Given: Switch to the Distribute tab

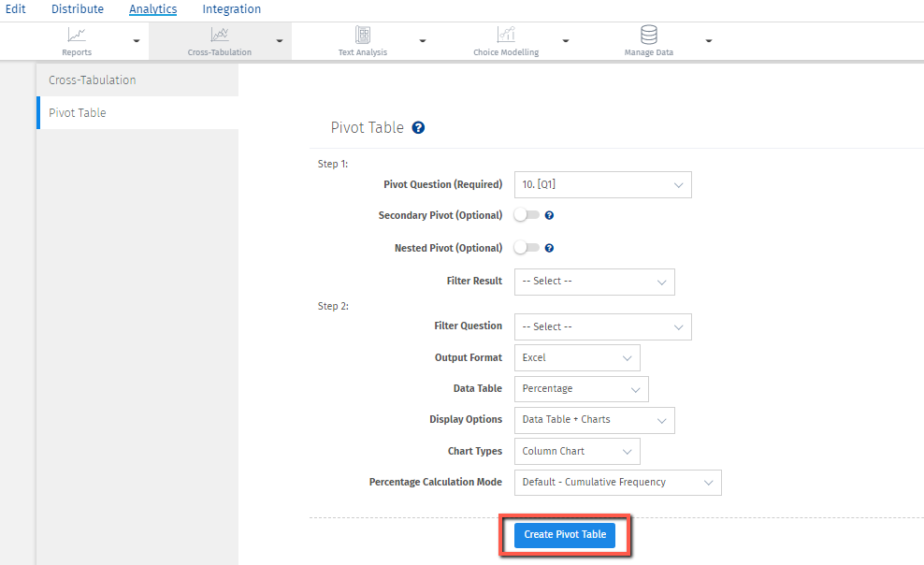Looking at the screenshot, I should pos(78,9).
